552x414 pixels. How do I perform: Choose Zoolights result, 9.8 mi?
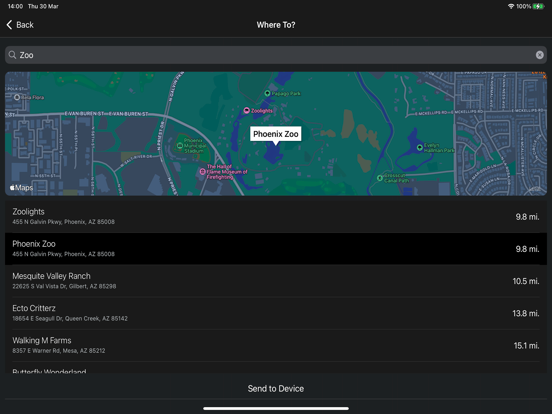pyautogui.click(x=276, y=217)
